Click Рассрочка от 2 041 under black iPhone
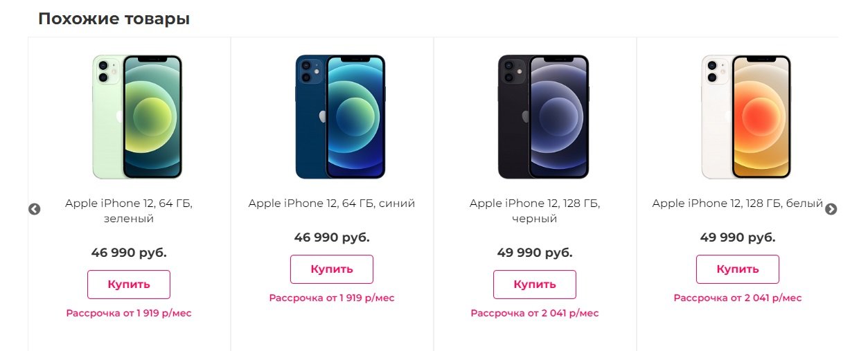The height and width of the screenshot is (351, 868). pyautogui.click(x=535, y=313)
